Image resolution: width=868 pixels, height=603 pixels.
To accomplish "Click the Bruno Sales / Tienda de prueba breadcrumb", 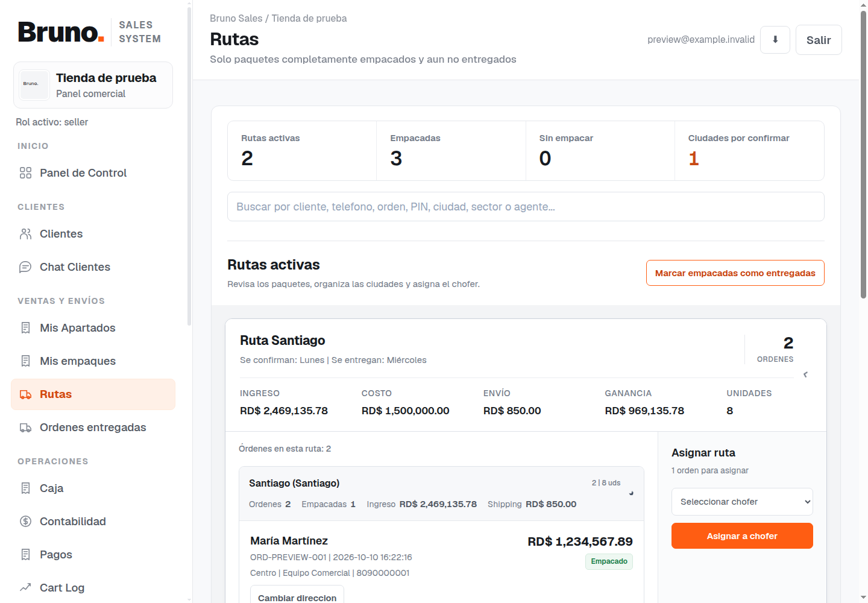I will tap(278, 19).
